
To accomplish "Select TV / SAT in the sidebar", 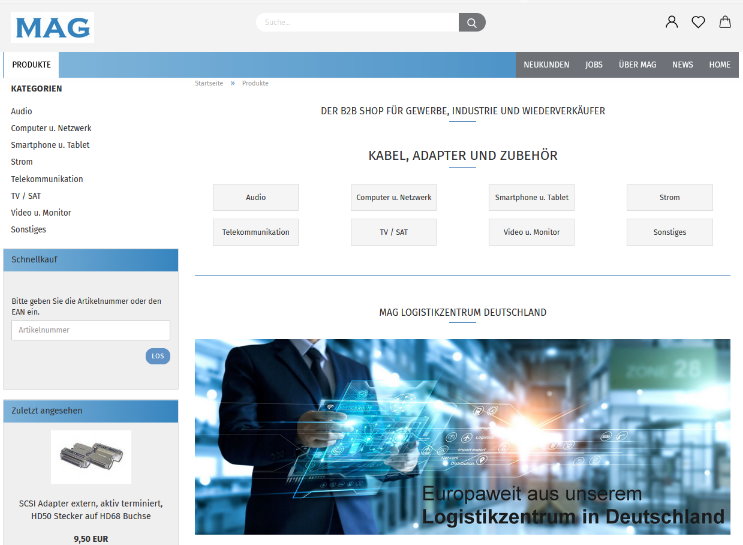I will tap(26, 196).
